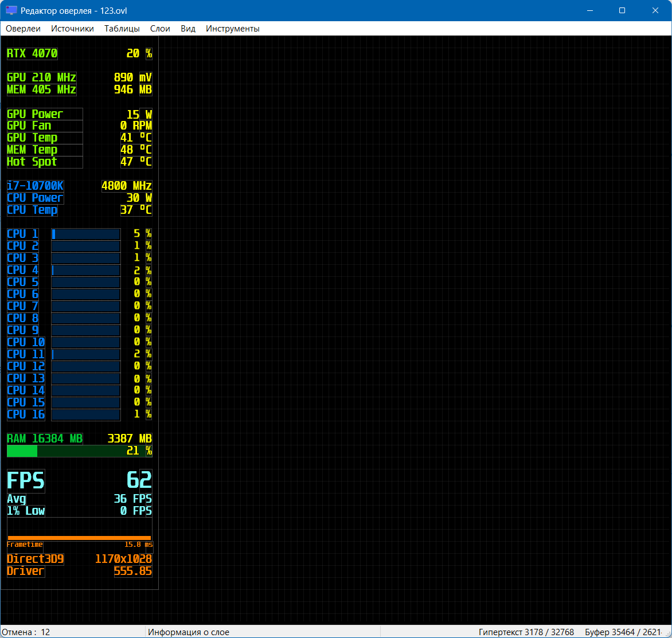
Task: Click the CPU 1 usage bar
Action: (85, 234)
